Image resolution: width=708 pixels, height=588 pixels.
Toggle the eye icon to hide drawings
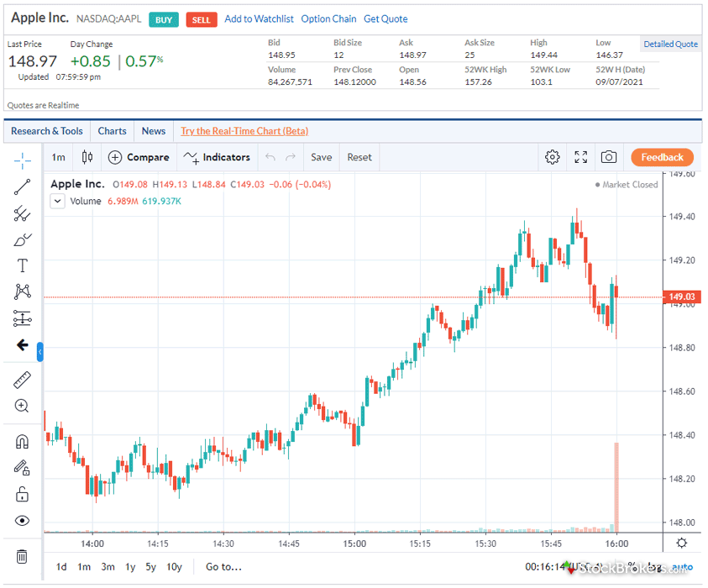23,521
